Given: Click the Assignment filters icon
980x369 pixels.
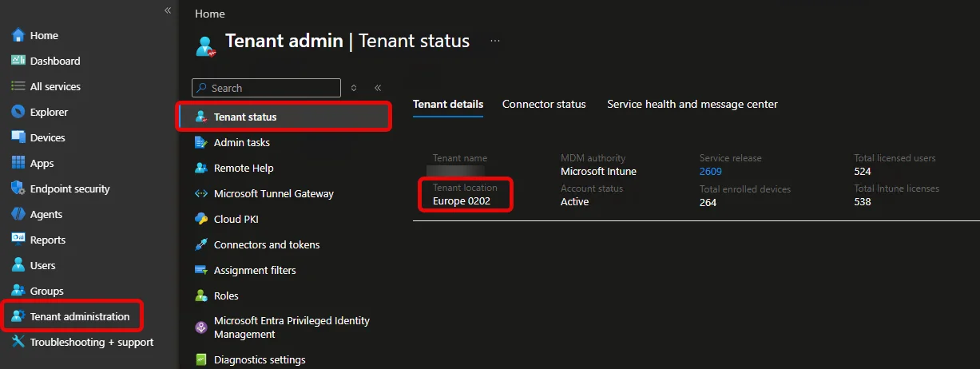Looking at the screenshot, I should [x=201, y=270].
